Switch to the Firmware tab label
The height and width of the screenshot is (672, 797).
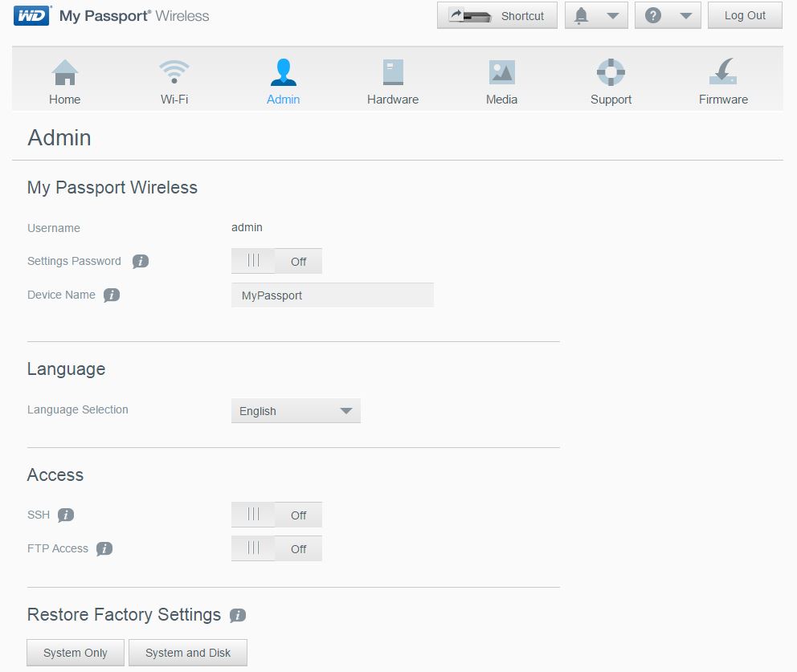pyautogui.click(x=723, y=100)
